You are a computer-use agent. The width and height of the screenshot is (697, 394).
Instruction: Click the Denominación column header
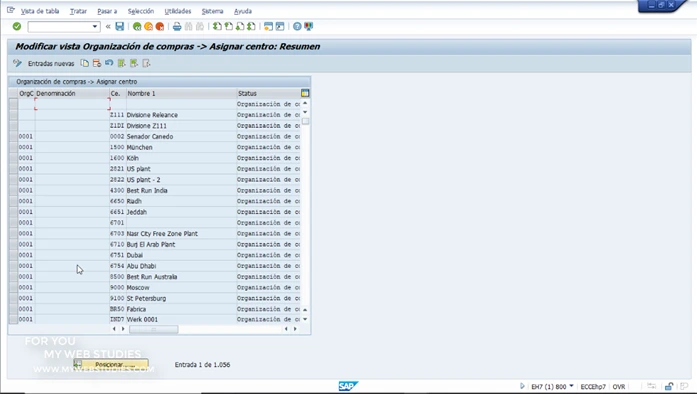tap(72, 93)
